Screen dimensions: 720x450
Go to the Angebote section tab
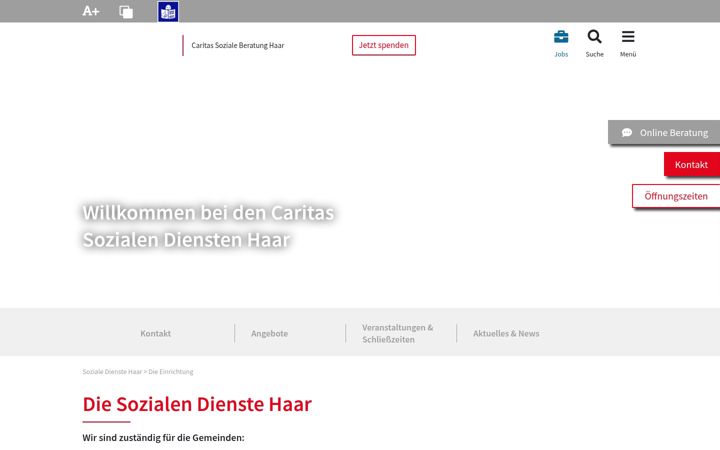coord(270,333)
